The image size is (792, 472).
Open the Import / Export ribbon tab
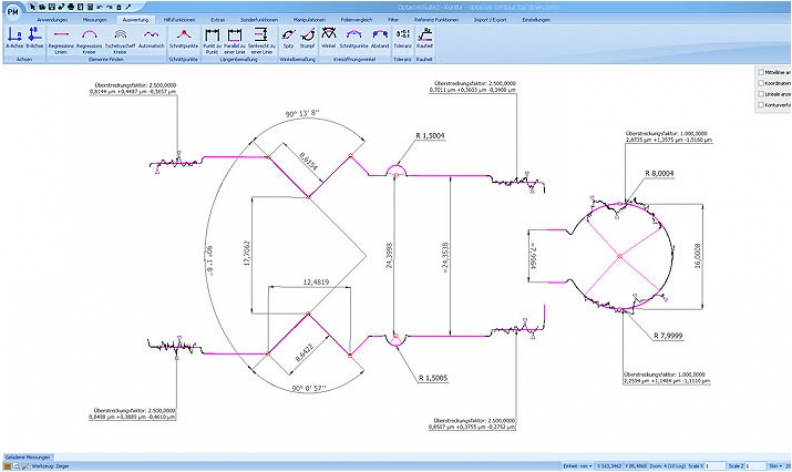pyautogui.click(x=490, y=20)
